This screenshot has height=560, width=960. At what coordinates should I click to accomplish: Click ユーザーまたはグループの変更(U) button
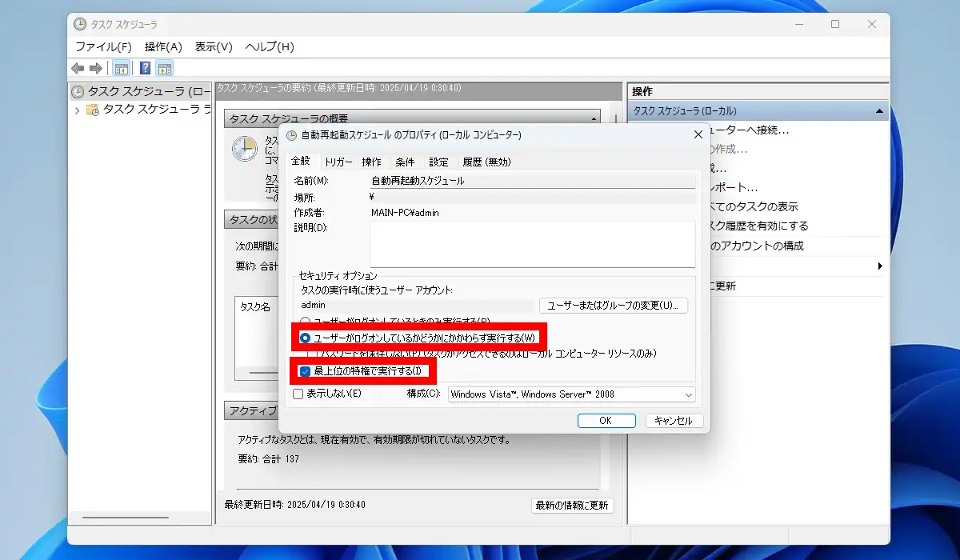coord(614,305)
